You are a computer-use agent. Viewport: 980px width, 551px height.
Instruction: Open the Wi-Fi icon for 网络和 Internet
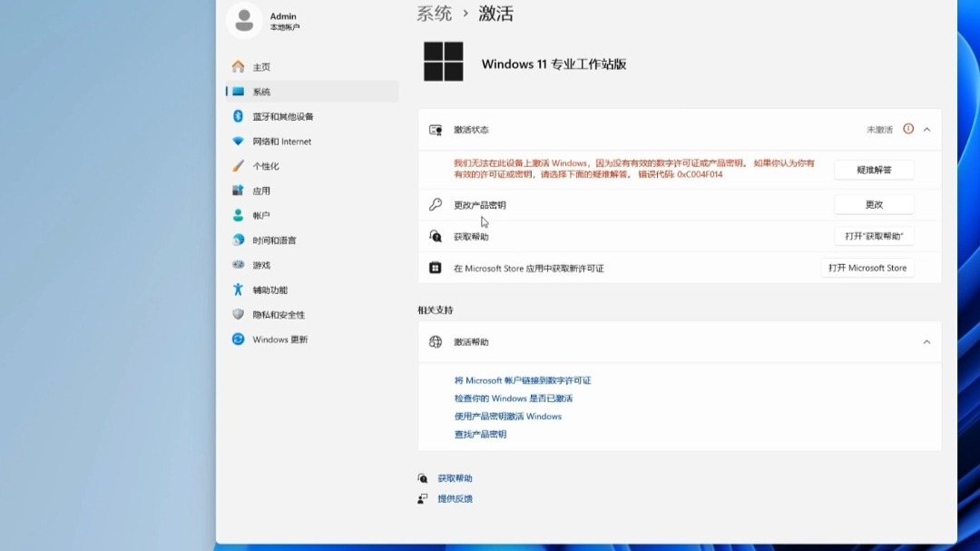pyautogui.click(x=238, y=142)
